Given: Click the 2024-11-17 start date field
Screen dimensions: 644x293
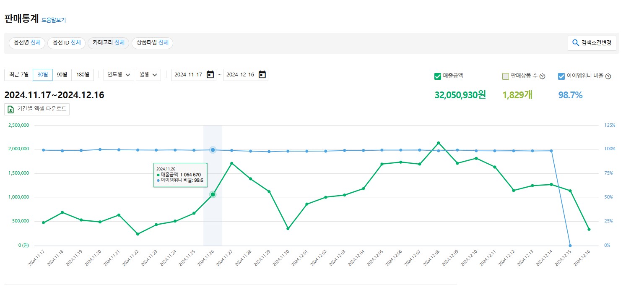Looking at the screenshot, I should click(188, 75).
